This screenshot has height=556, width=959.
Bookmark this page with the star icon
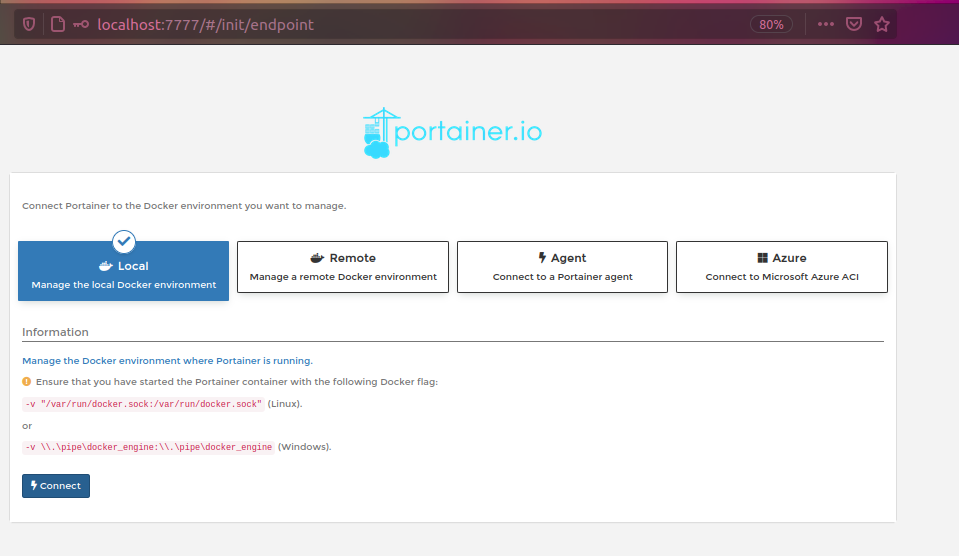point(882,25)
